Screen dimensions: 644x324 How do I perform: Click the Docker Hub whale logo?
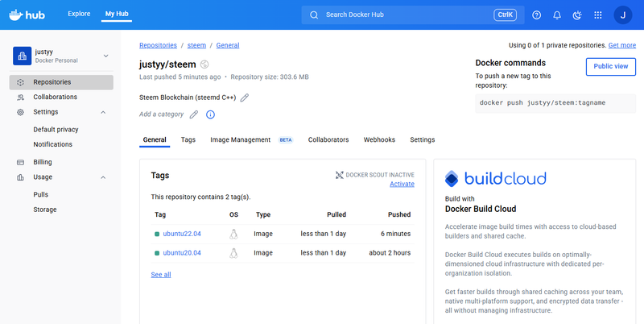click(27, 15)
